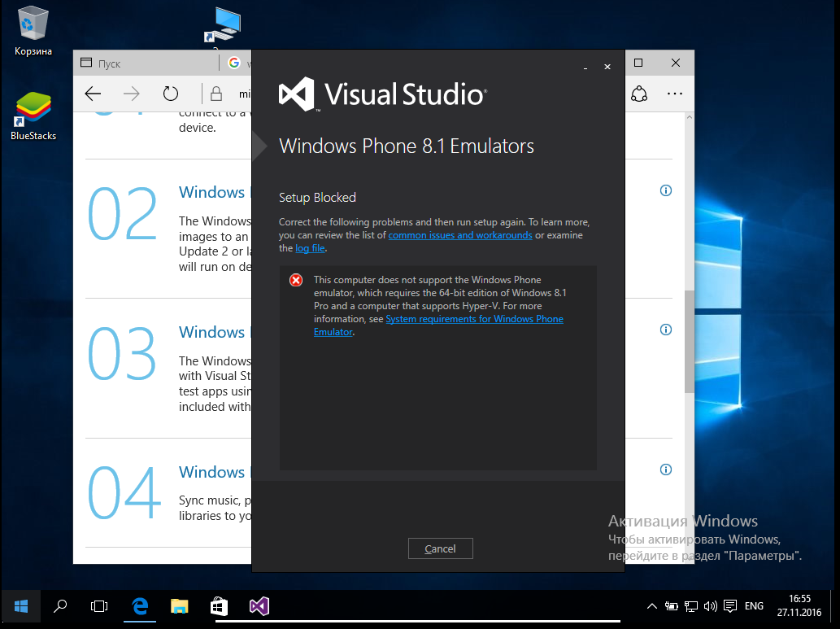Image resolution: width=840 pixels, height=629 pixels.
Task: Click the lock icon in Edge address bar
Action: [215, 94]
